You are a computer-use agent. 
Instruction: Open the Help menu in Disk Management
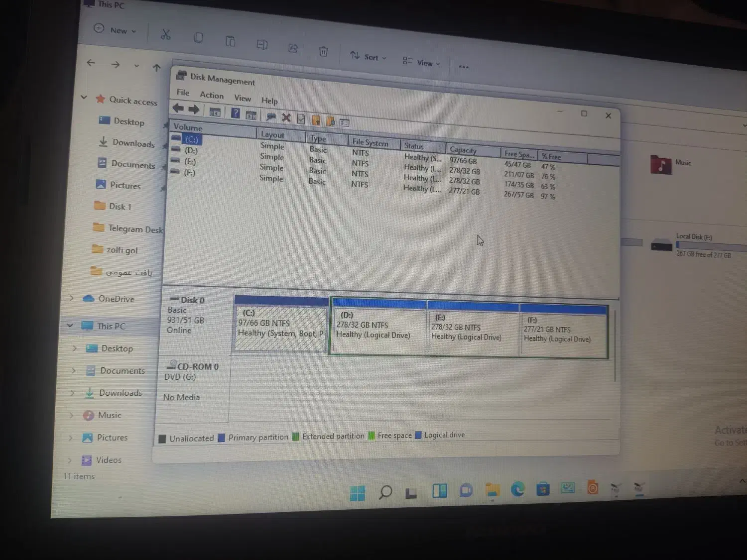click(x=269, y=101)
